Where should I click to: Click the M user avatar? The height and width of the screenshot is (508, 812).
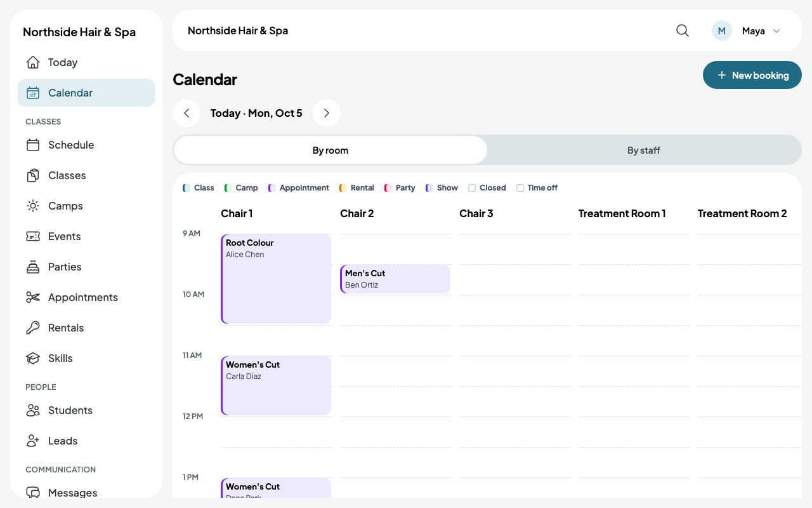(x=722, y=30)
